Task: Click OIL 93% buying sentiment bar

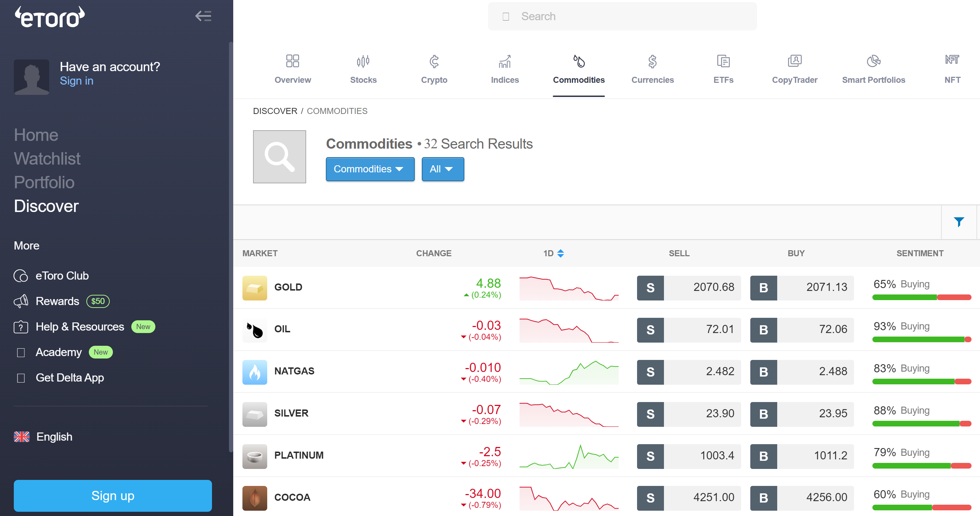Action: click(x=921, y=339)
